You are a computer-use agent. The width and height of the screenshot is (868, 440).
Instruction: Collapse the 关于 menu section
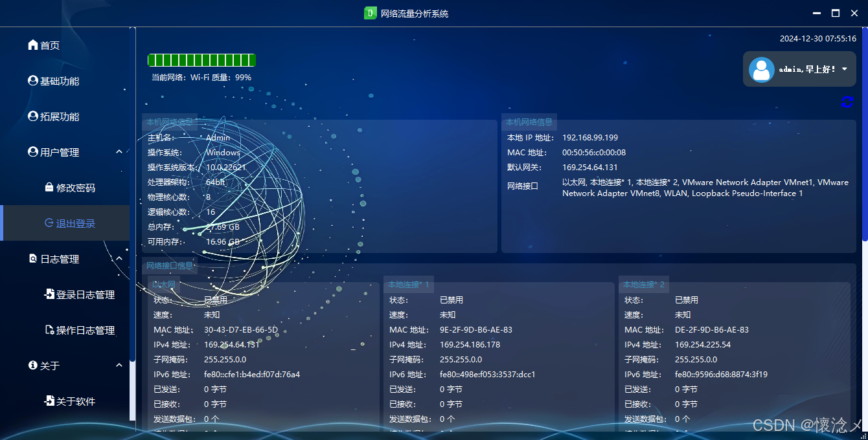[x=119, y=365]
